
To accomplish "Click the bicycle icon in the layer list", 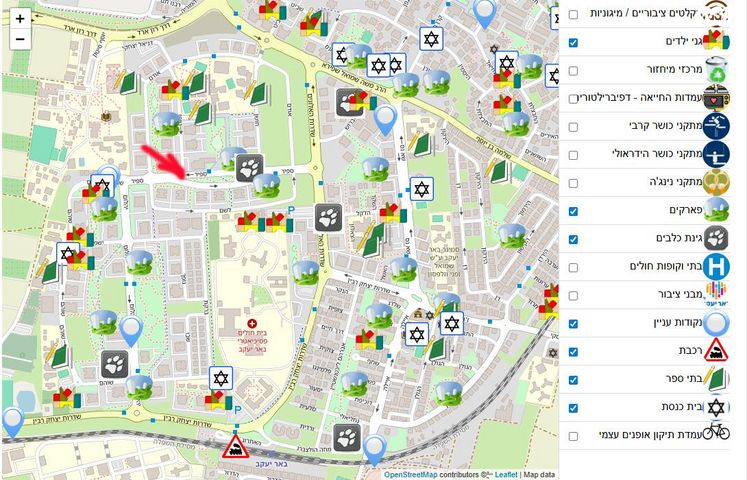I will click(x=716, y=435).
